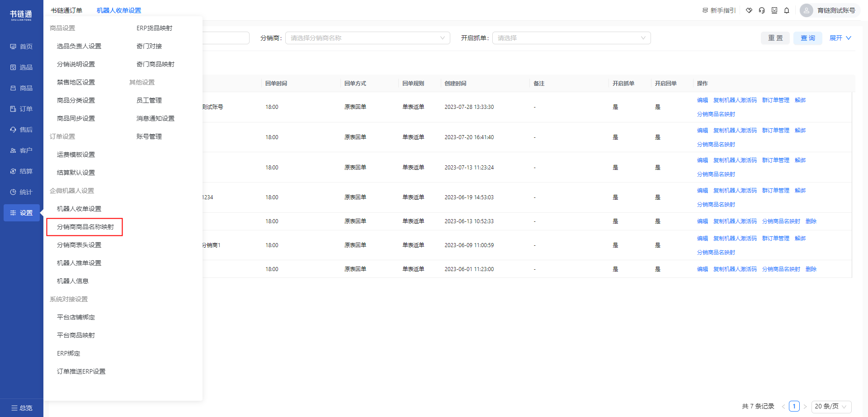Select 商品分类设置 from the menu
This screenshot has height=417, width=868.
point(76,100)
